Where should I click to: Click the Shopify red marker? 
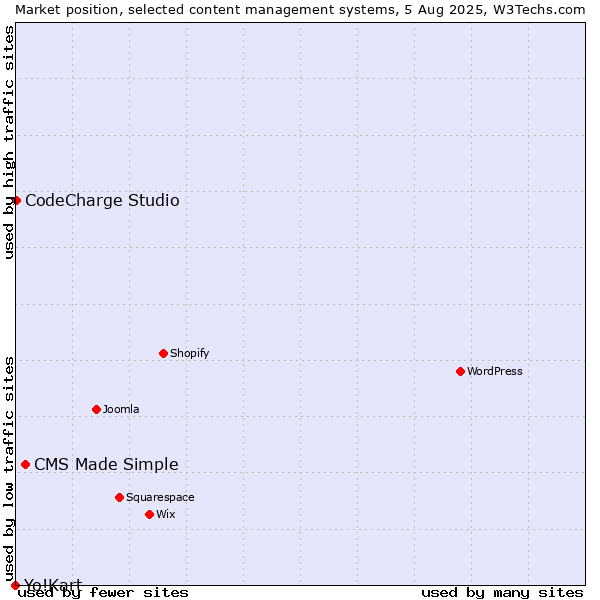(163, 353)
